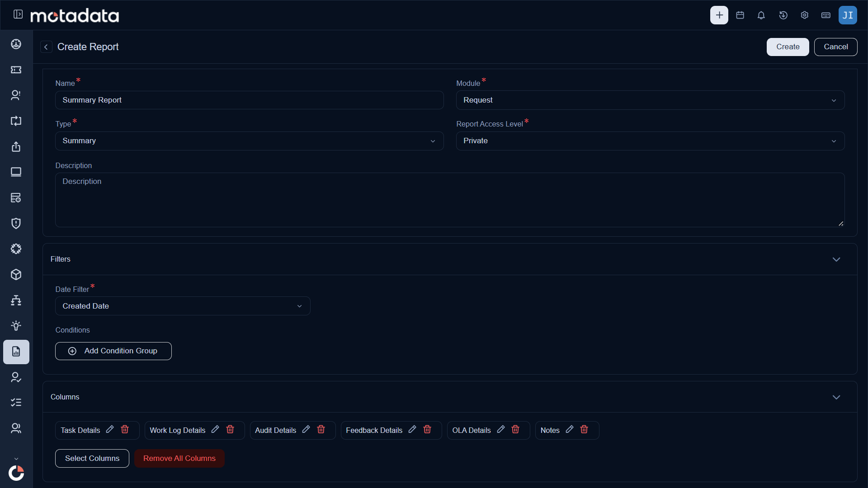Open the Module dropdown showing Request

pyautogui.click(x=650, y=100)
